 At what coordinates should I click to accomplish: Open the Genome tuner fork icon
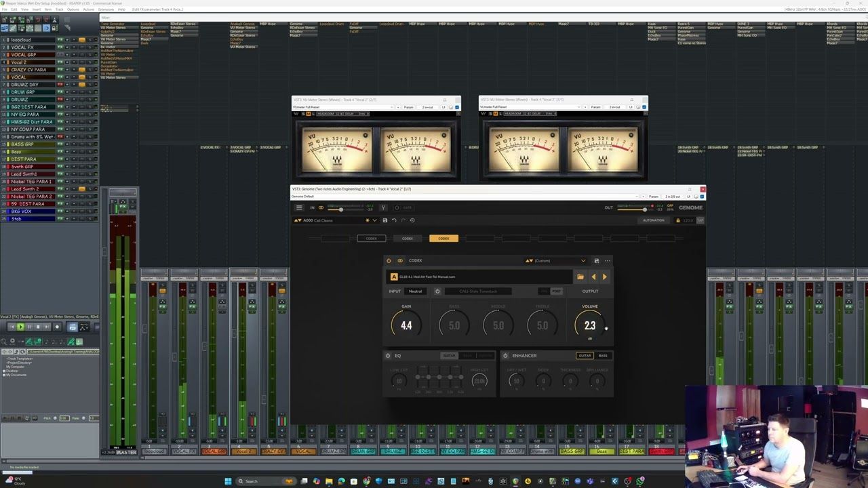pyautogui.click(x=384, y=207)
